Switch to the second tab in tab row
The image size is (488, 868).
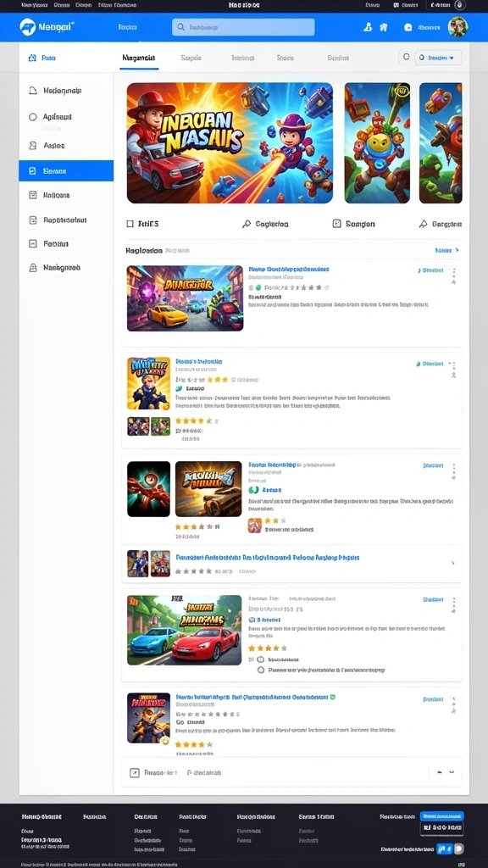pos(191,58)
